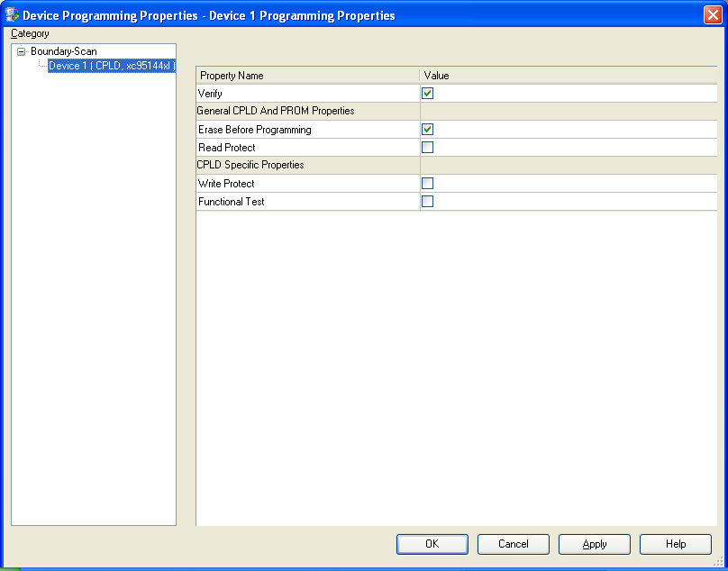Click the General CPLD And PROM Properties header

click(x=276, y=112)
